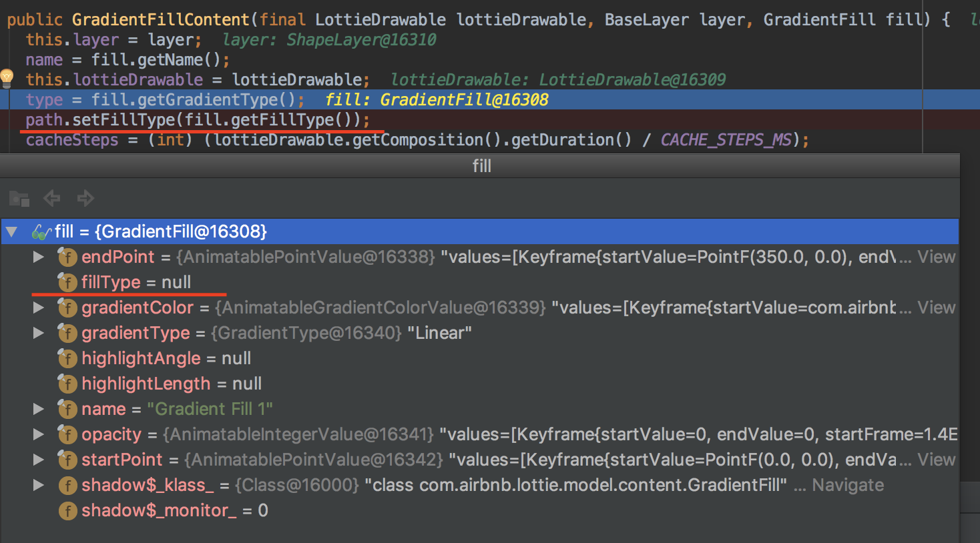
Task: Click Navigate next to shadow$_klass_
Action: (x=846, y=485)
